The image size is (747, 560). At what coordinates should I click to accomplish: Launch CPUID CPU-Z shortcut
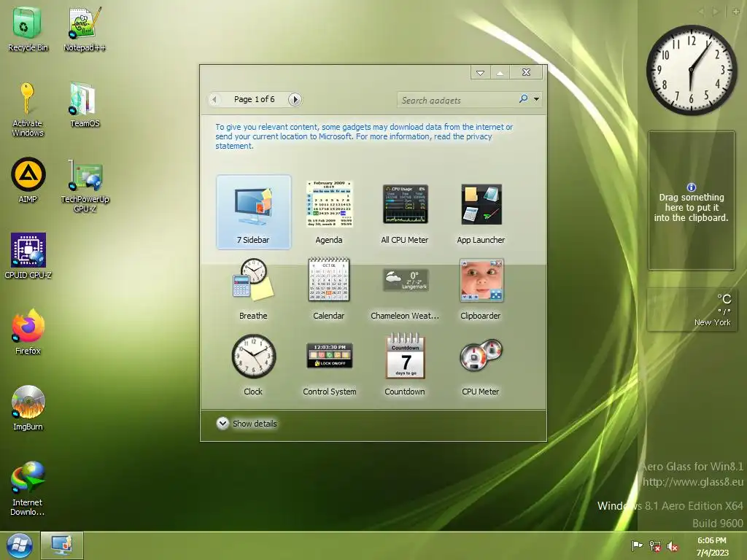pyautogui.click(x=28, y=256)
